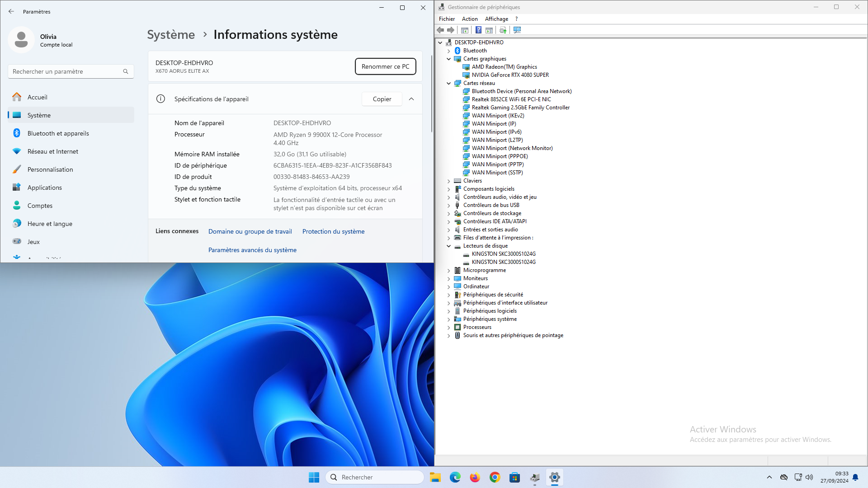Open Microsoft Store from taskbar
The image size is (868, 488).
515,477
